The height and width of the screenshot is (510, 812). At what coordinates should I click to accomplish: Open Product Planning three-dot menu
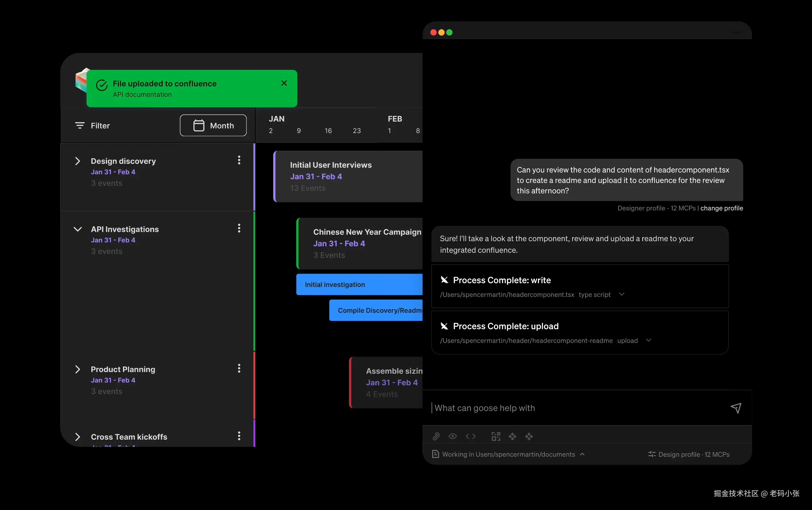(x=239, y=368)
